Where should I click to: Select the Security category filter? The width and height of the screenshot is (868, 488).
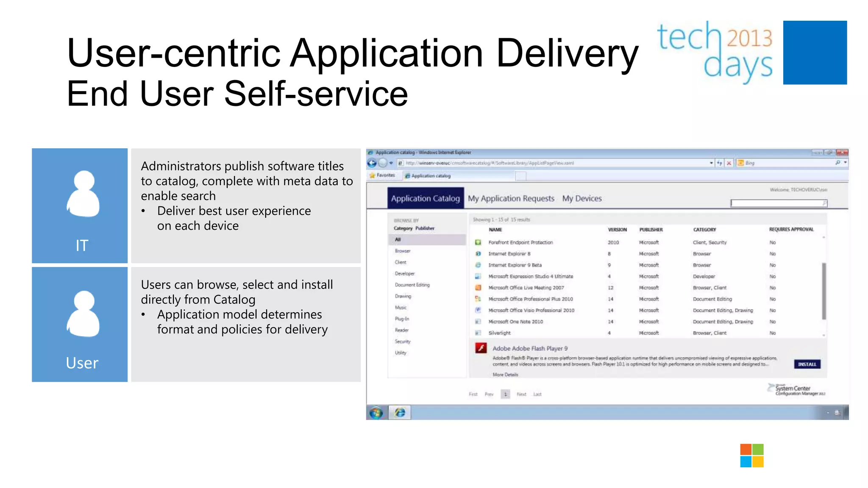point(403,341)
